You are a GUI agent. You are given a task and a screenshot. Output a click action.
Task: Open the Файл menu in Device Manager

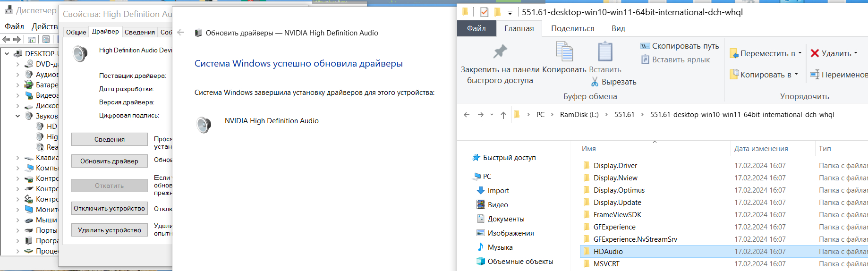click(14, 26)
